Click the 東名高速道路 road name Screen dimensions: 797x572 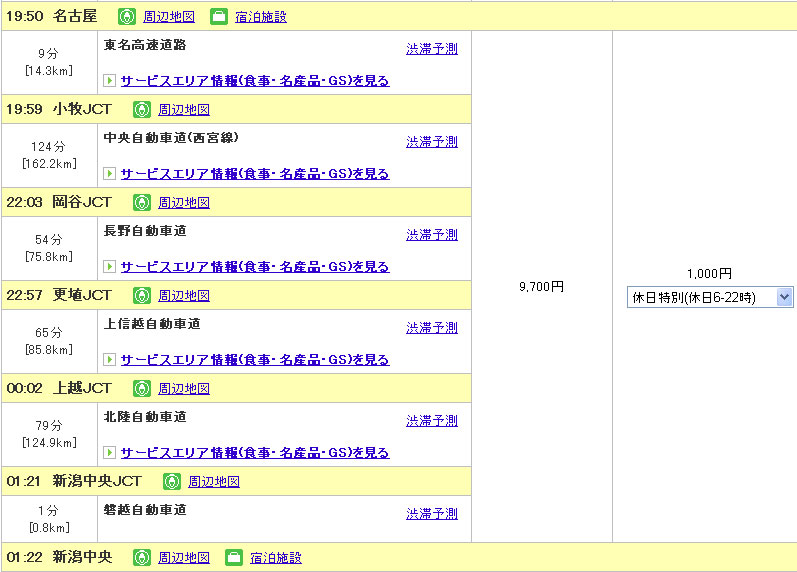[145, 45]
